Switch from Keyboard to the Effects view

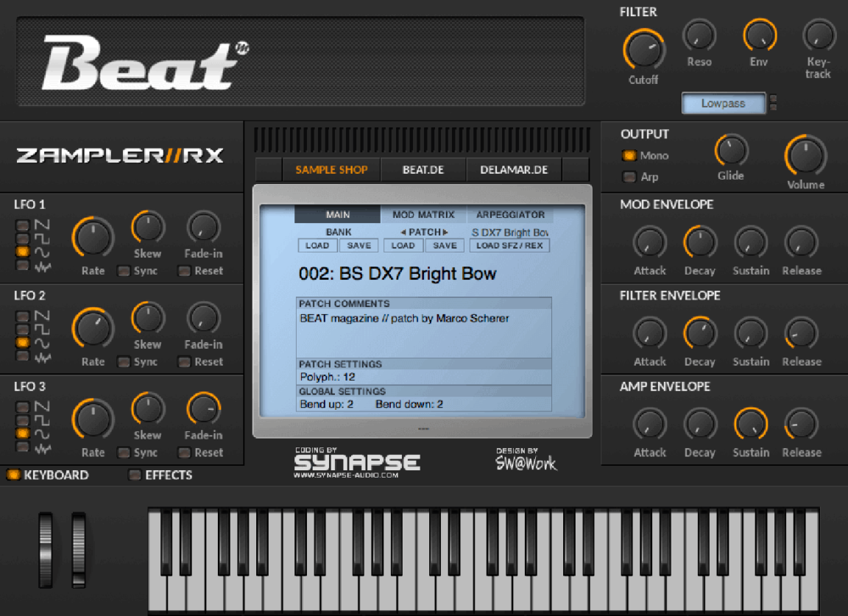(x=134, y=475)
